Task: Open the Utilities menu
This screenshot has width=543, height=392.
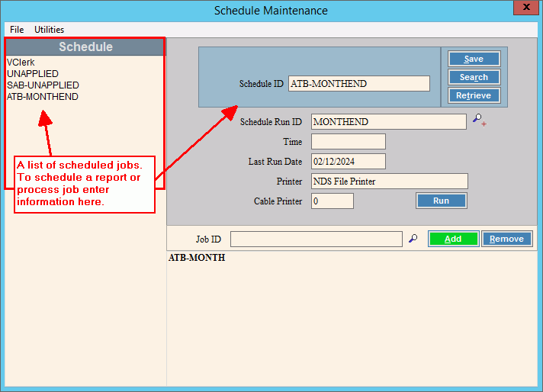Action: (50, 30)
